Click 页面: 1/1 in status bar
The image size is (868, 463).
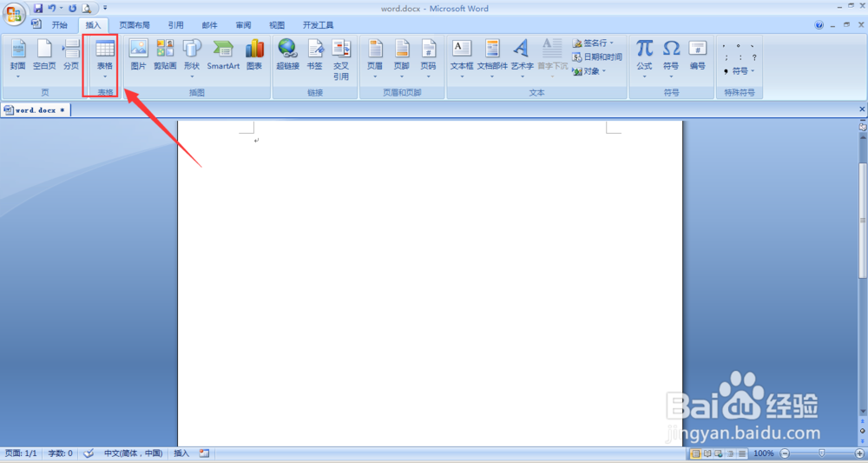[x=21, y=453]
